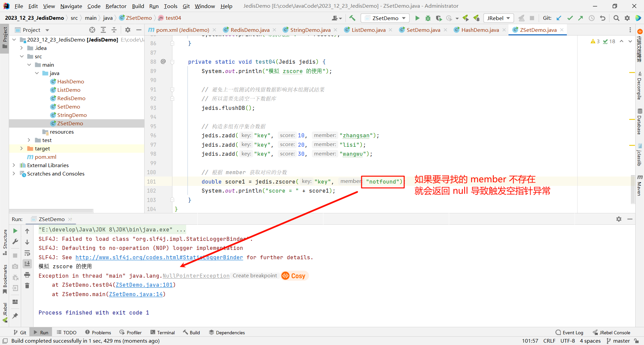Viewport: 644px width, 345px height.
Task: Click the override gutter marker at line 88
Action: pos(163,61)
